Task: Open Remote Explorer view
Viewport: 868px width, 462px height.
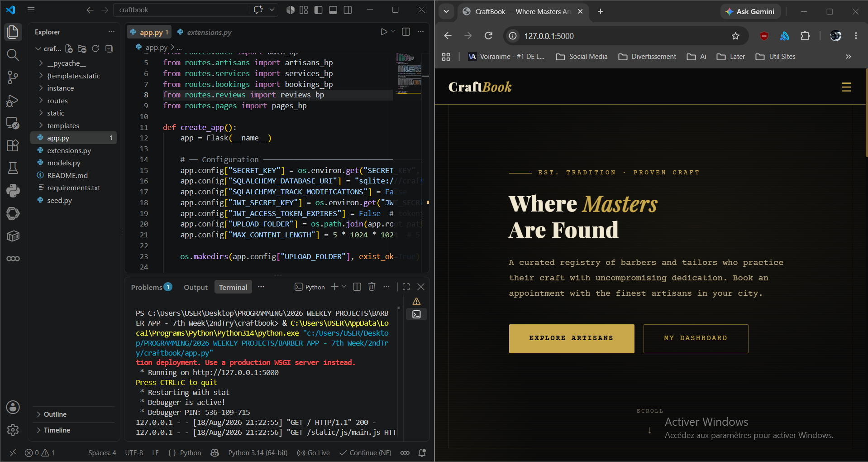Action: 13,123
